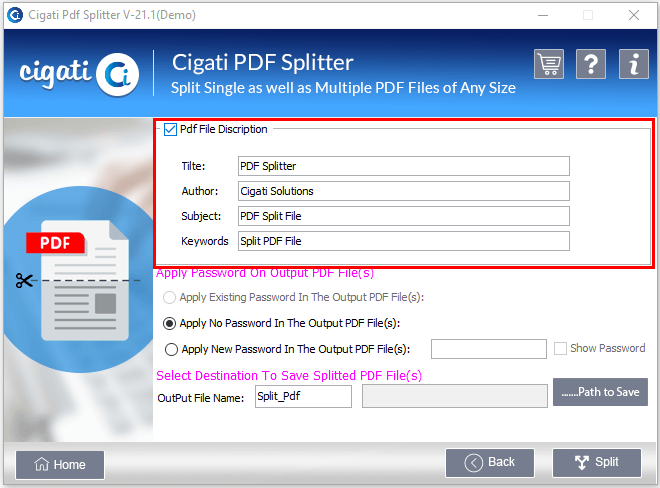Click the Cigati logo in the banner
The width and height of the screenshot is (660, 488).
click(x=79, y=74)
